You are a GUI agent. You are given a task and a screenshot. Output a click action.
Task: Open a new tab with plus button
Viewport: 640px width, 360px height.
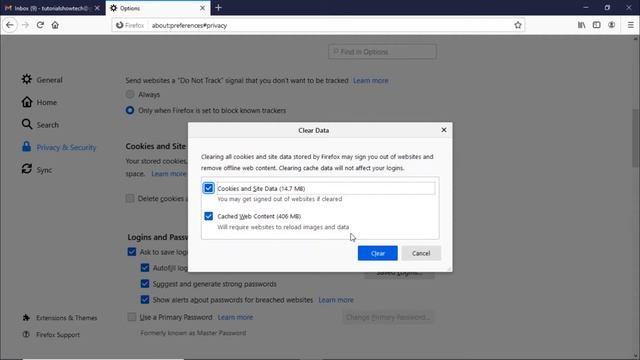point(218,8)
